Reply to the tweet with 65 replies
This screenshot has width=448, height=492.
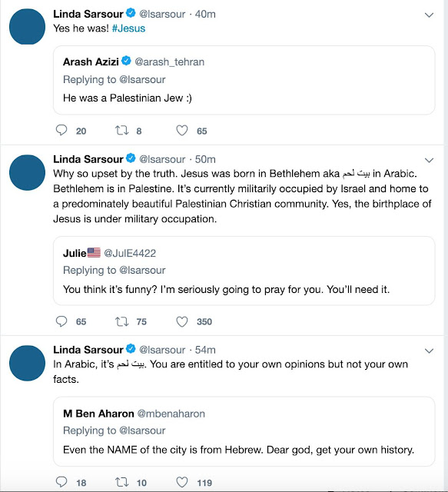point(61,321)
